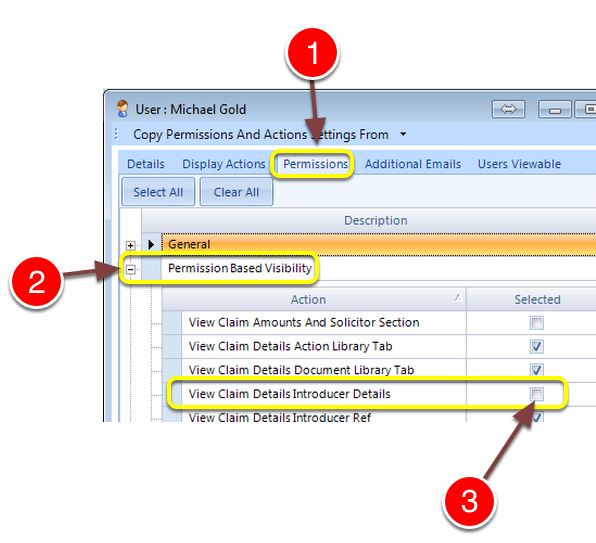The image size is (596, 543).
Task: Tick View Claim Details Introducer Details checkbox
Action: (537, 394)
